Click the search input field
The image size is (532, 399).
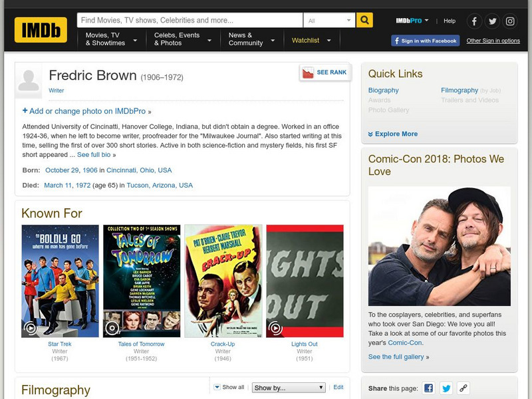[190, 21]
